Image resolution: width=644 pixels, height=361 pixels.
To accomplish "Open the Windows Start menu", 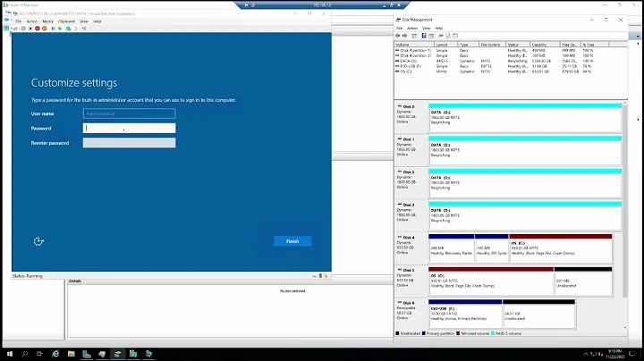I will click(x=10, y=354).
